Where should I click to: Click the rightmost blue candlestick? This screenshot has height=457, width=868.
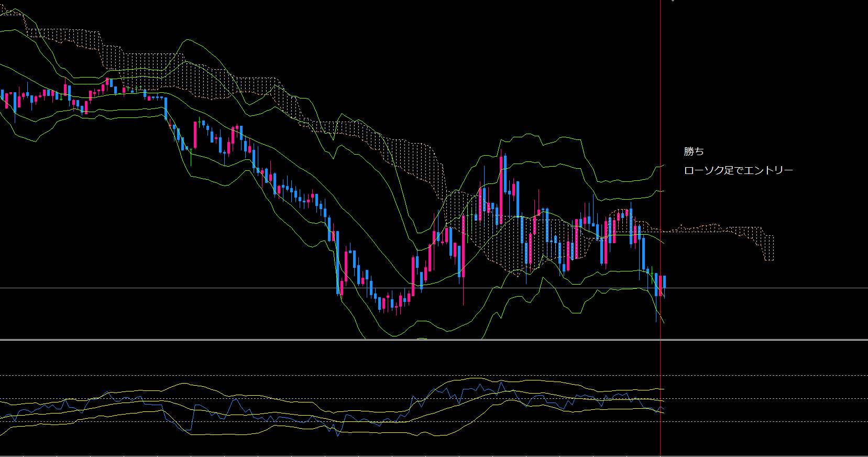click(664, 286)
